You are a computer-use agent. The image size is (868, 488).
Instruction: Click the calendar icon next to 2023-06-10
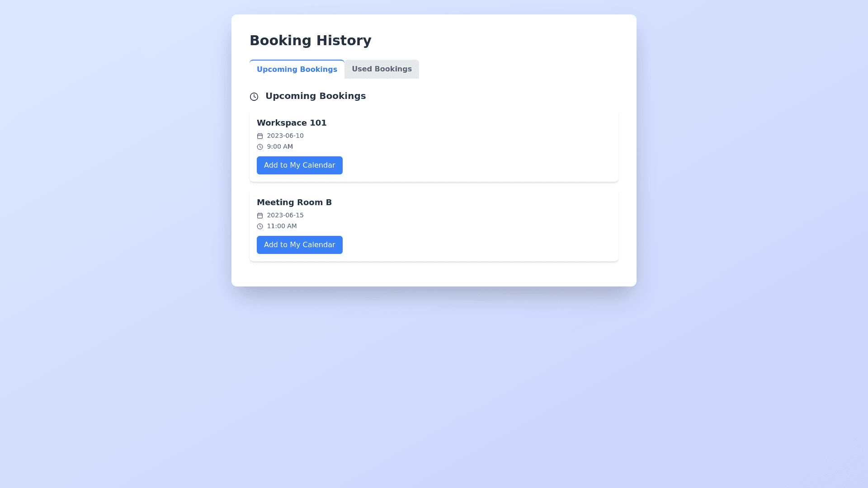(x=260, y=136)
